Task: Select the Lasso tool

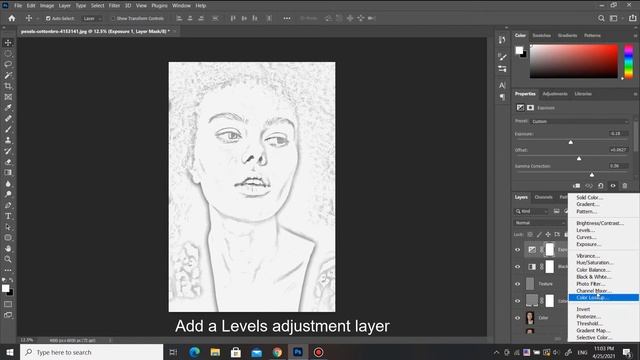Action: tap(8, 64)
